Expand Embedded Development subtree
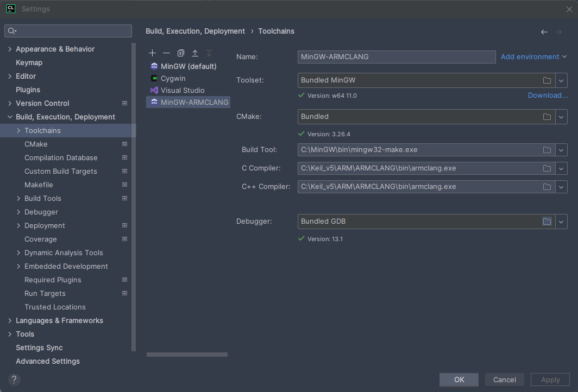The height and width of the screenshot is (392, 578). tap(18, 267)
